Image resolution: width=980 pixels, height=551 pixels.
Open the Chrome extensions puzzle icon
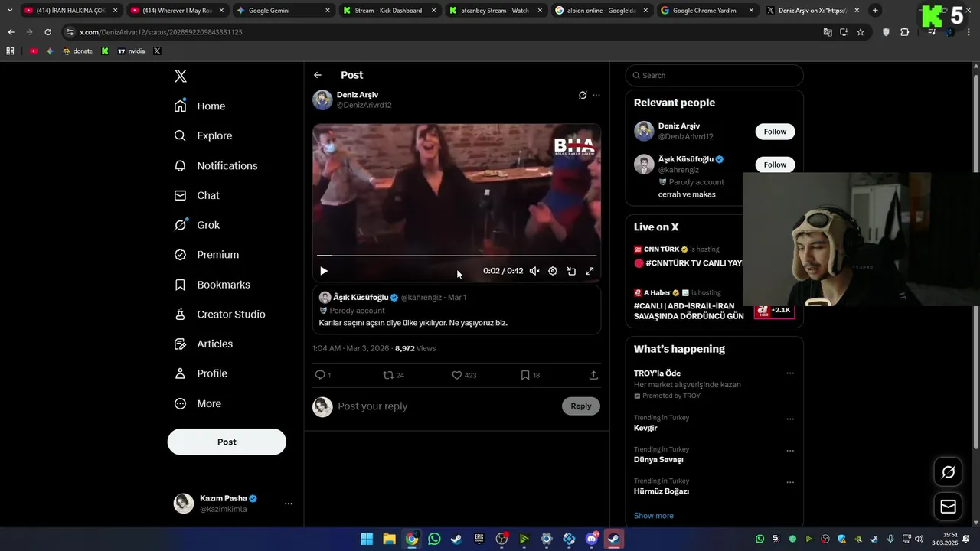(x=905, y=32)
